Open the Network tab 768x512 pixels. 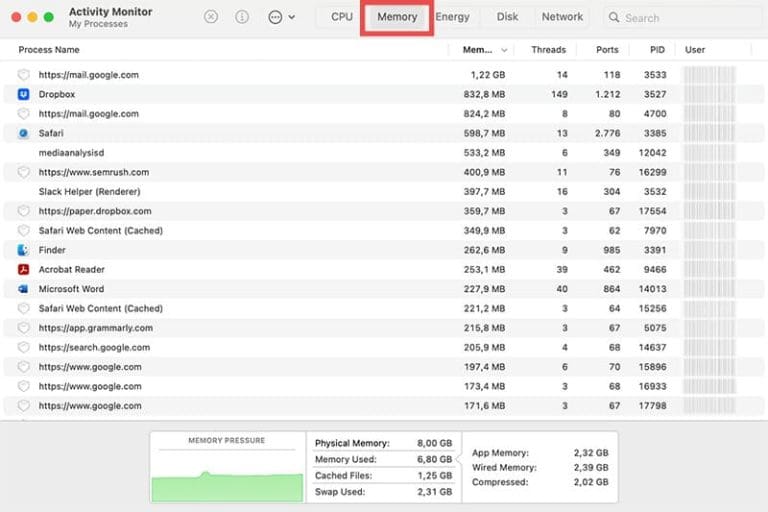coord(562,17)
